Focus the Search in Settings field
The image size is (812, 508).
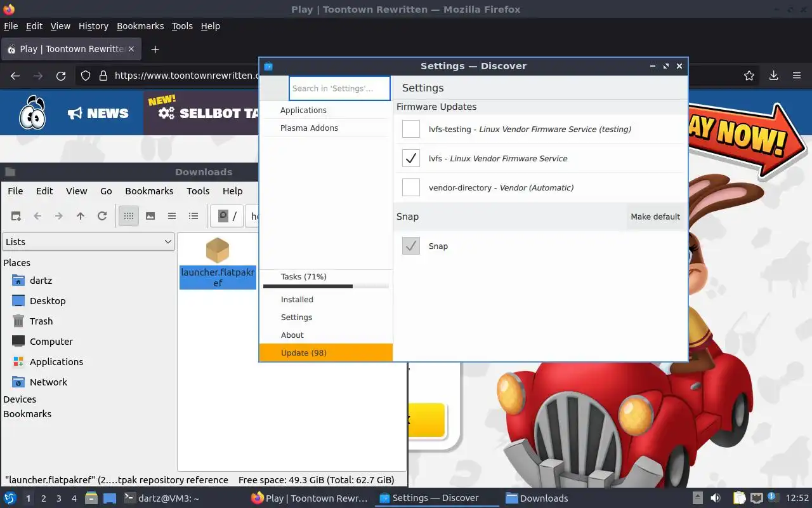(339, 88)
